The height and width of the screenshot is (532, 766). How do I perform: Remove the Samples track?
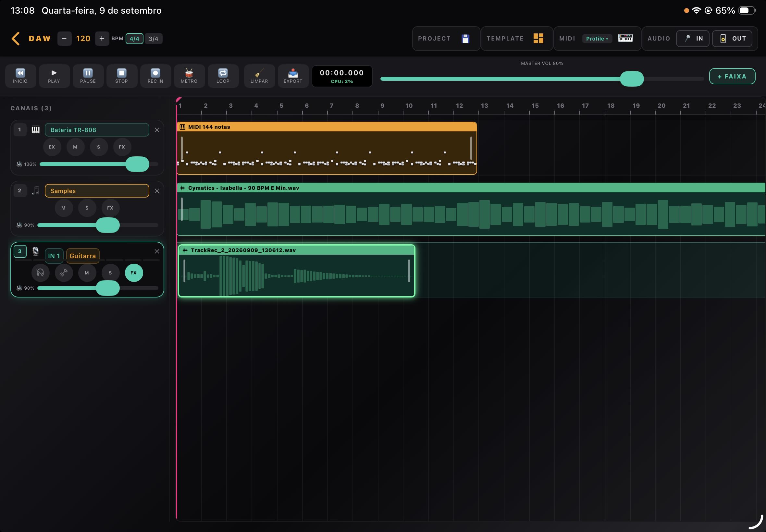click(157, 191)
